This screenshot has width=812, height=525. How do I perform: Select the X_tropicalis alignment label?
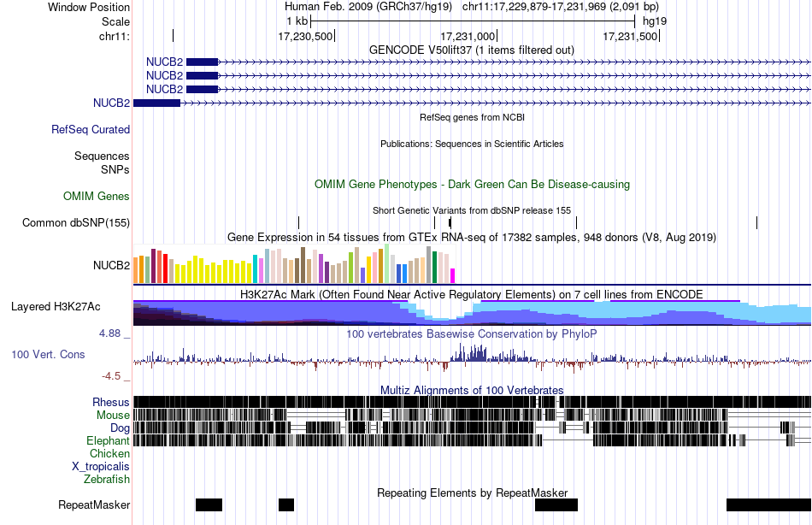click(101, 467)
